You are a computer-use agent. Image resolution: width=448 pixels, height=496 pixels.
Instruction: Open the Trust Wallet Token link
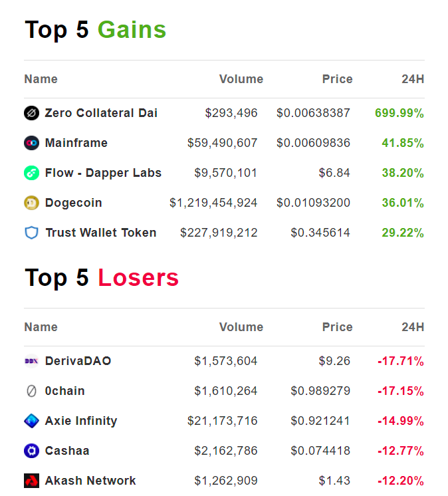click(x=100, y=233)
